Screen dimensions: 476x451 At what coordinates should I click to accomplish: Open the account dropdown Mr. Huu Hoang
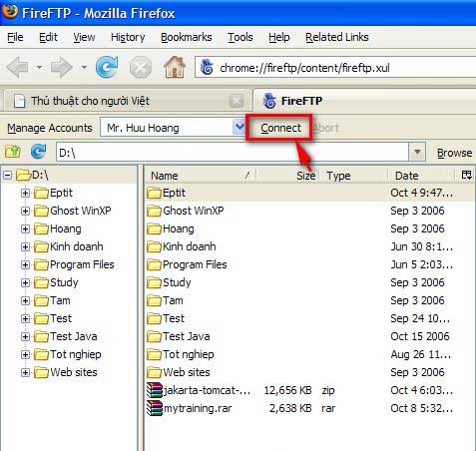238,128
